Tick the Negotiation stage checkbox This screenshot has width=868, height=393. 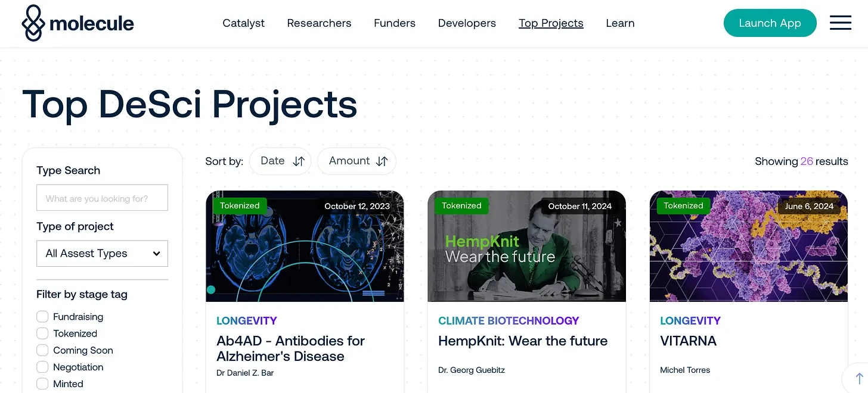pyautogui.click(x=42, y=367)
